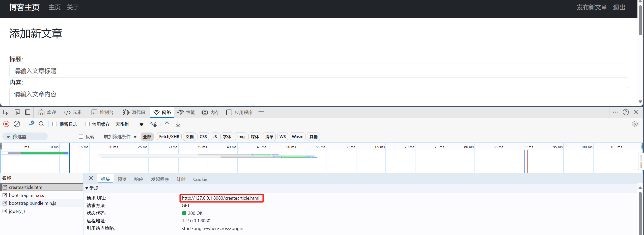
Task: Enable the 保留日志 checkbox
Action: 55,124
